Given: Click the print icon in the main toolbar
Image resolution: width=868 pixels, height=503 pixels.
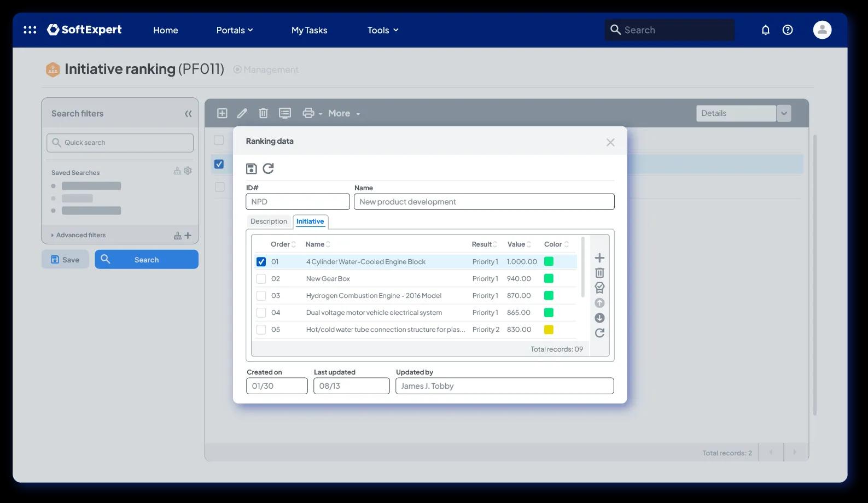Looking at the screenshot, I should tap(308, 113).
